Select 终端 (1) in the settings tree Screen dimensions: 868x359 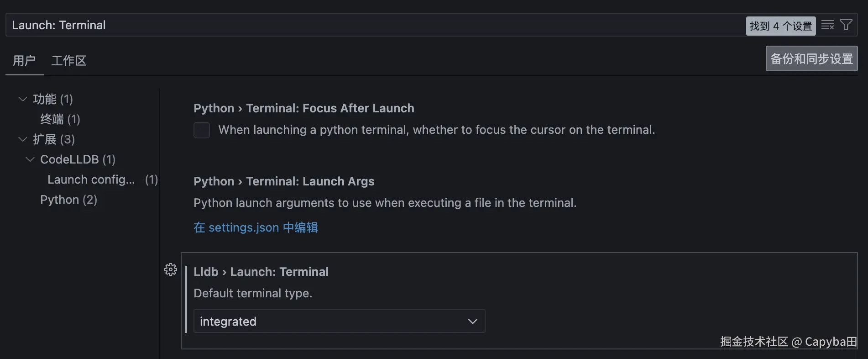pos(60,119)
